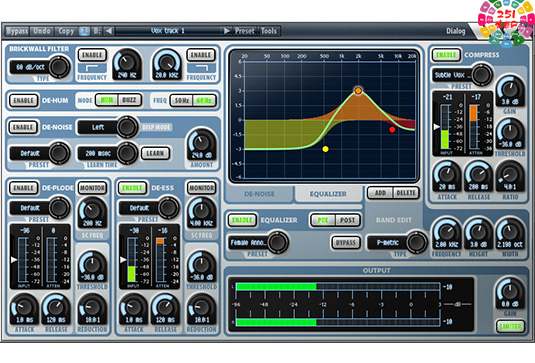Image resolution: width=535 pixels, height=363 pixels.
Task: Enable the De-Hum module
Action: click(24, 101)
